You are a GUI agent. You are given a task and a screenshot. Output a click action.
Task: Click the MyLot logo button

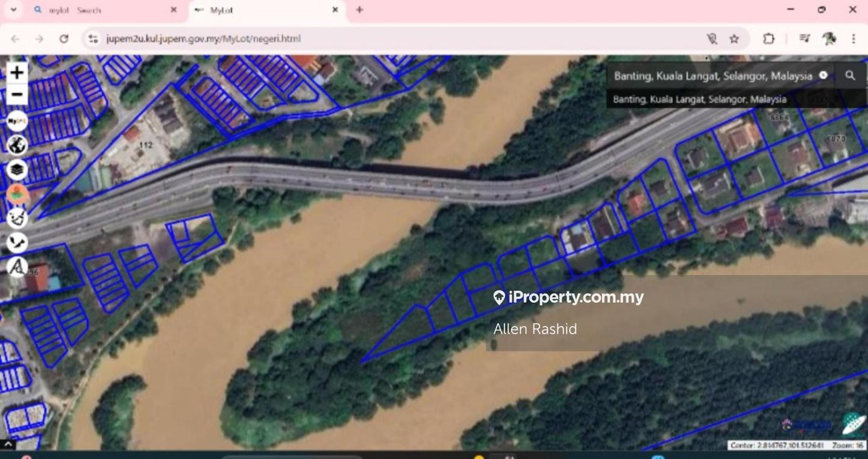tap(17, 121)
